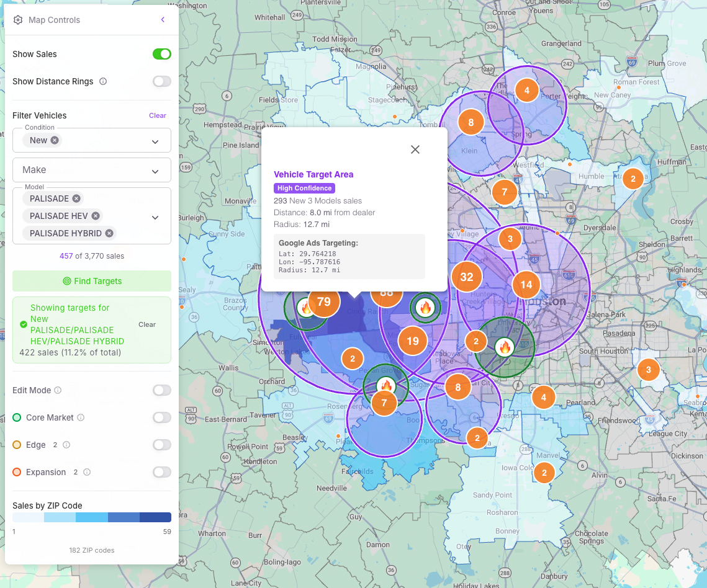
Task: Click the Core Market info icon
Action: [x=80, y=417]
